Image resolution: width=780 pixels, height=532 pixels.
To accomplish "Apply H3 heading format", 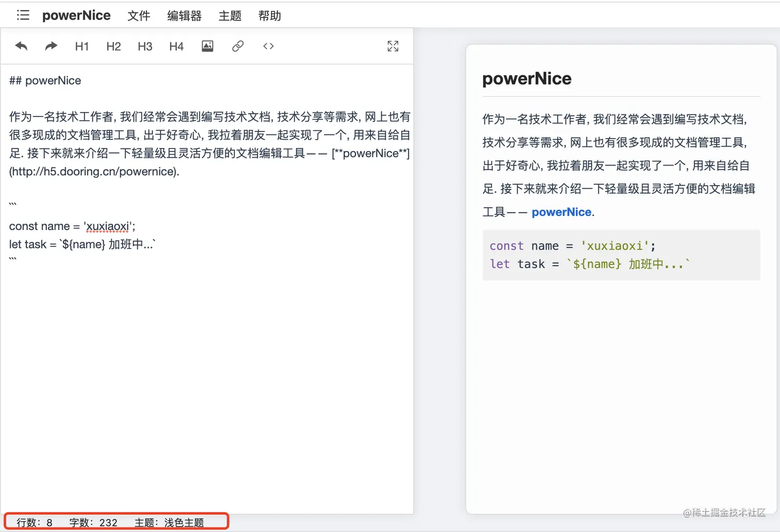I will [x=145, y=47].
